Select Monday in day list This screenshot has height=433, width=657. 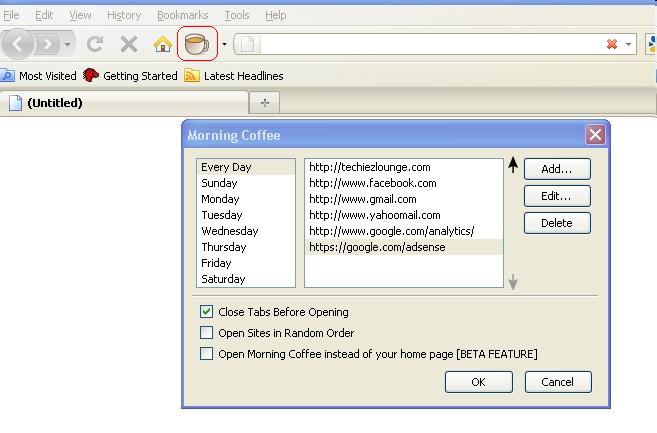coord(246,199)
